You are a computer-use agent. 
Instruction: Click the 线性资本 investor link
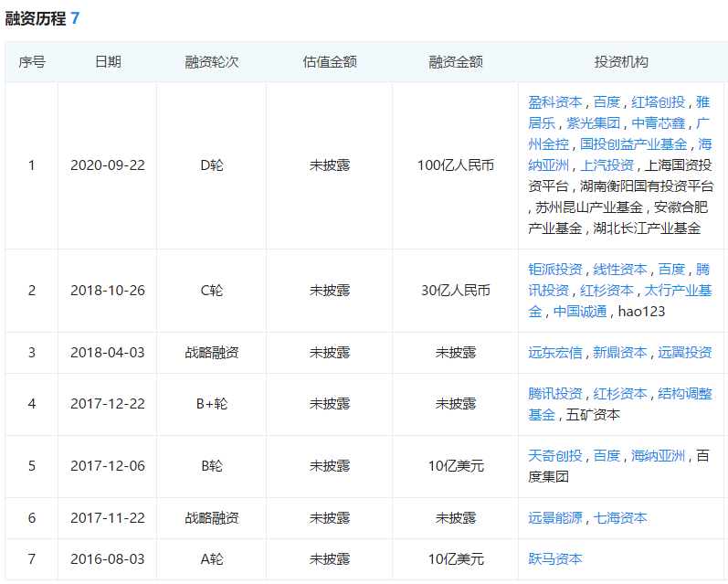620,270
